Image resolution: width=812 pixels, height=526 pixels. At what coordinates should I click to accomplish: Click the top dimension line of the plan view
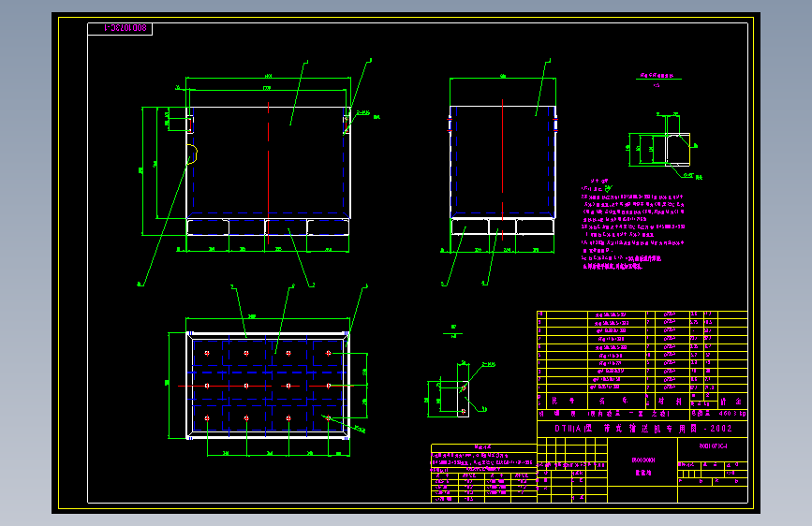click(268, 318)
